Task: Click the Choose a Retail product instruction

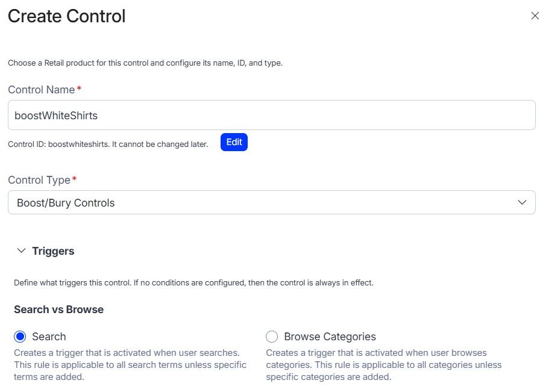Action: coord(145,63)
